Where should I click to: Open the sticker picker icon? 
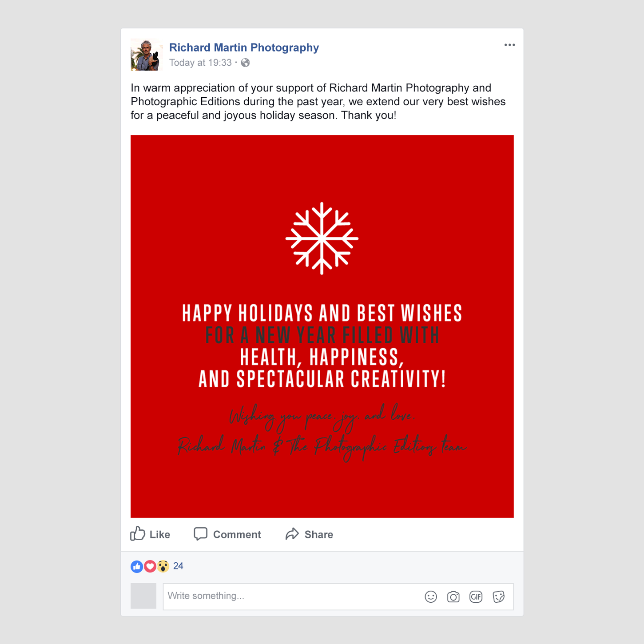click(499, 596)
